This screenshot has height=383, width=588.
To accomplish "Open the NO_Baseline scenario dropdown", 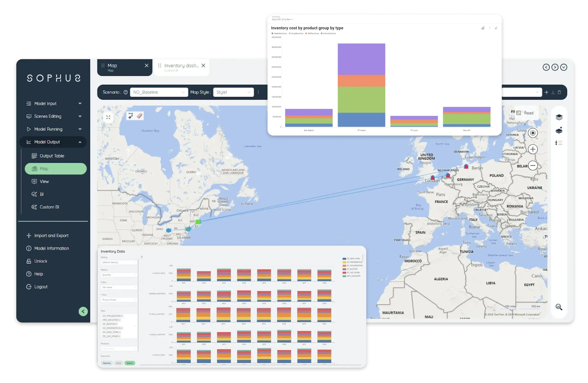I will pyautogui.click(x=159, y=92).
